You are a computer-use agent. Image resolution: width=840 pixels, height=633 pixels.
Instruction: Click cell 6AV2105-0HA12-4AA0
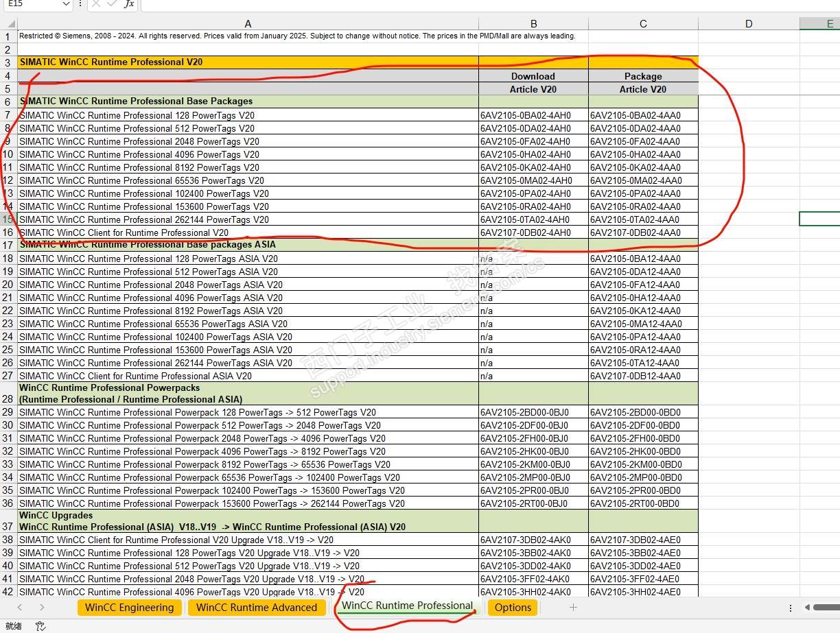point(643,298)
